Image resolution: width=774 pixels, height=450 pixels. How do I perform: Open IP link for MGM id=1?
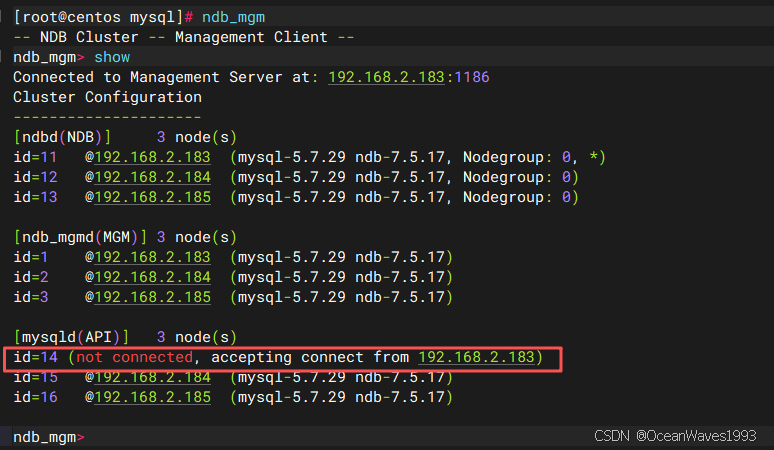click(x=153, y=257)
